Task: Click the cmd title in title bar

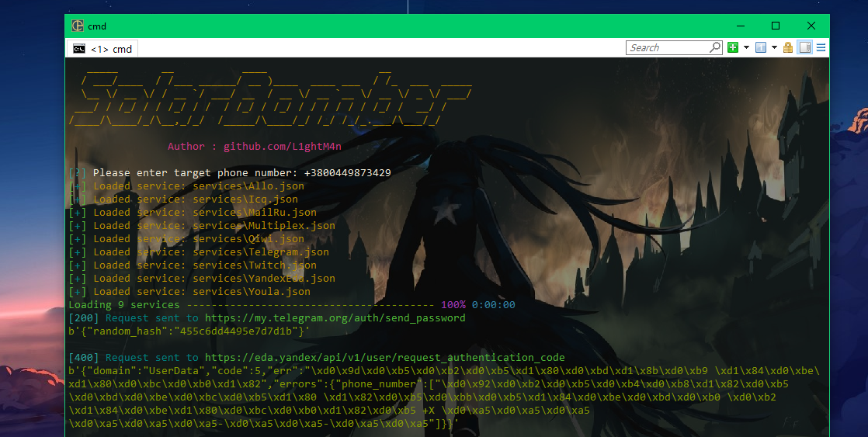Action: [97, 26]
